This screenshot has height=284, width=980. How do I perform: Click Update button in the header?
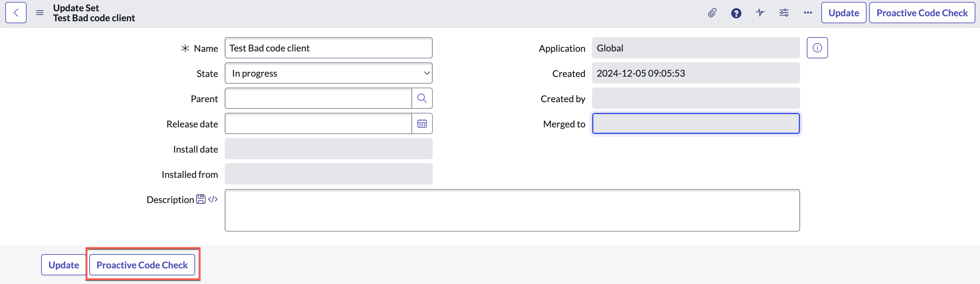[x=843, y=13]
